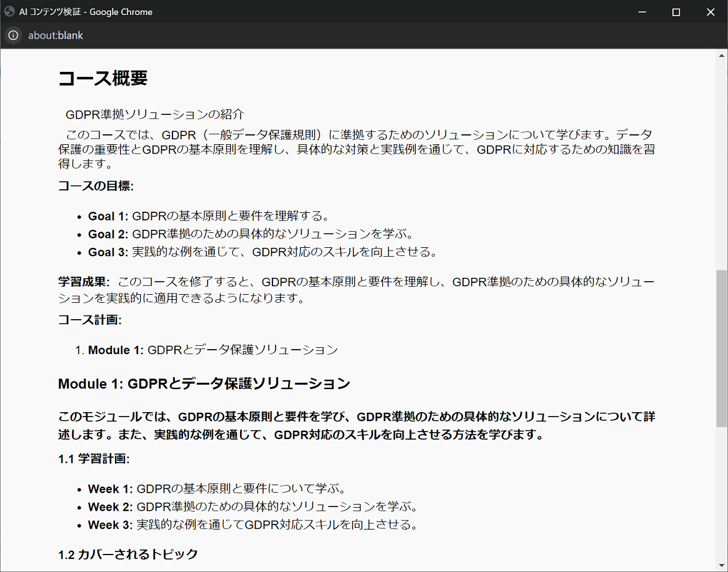Click the コースの目標 label
728x572 pixels.
pos(96,186)
